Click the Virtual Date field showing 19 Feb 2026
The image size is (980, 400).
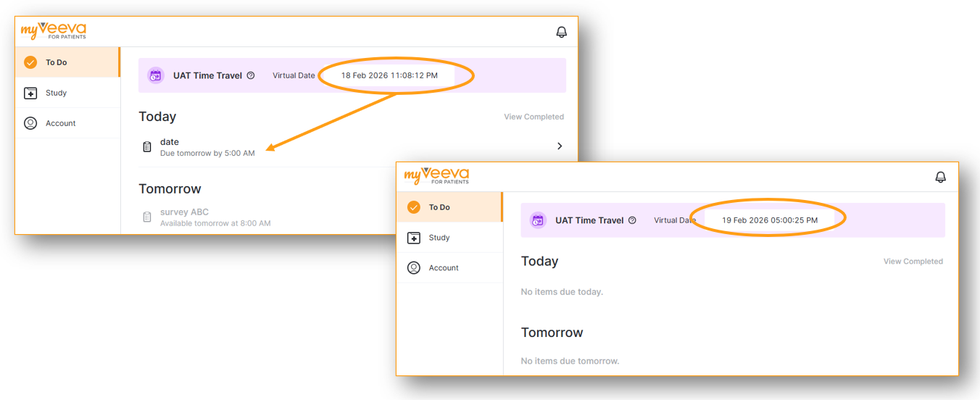click(x=769, y=220)
